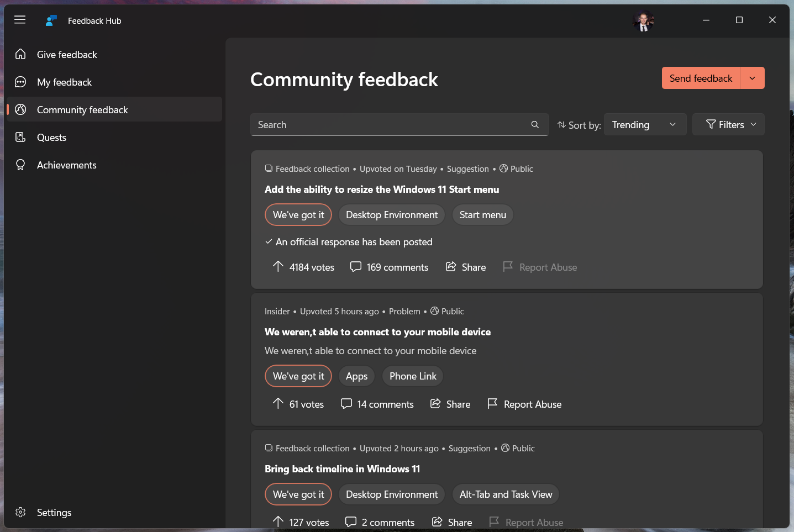Click the Send feedback button

point(701,78)
